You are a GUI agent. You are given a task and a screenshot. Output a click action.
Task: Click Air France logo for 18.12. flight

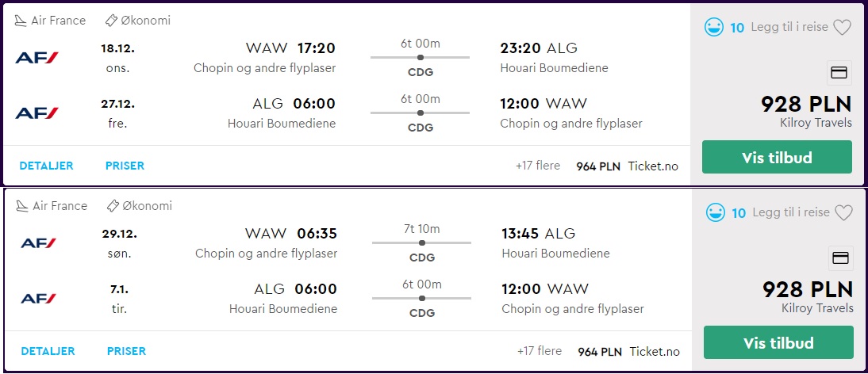[36, 58]
